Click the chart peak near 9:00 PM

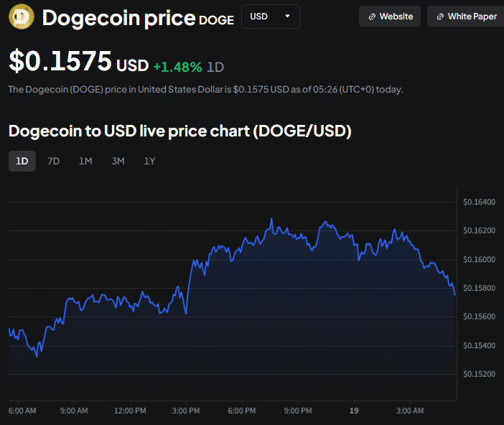click(x=271, y=219)
